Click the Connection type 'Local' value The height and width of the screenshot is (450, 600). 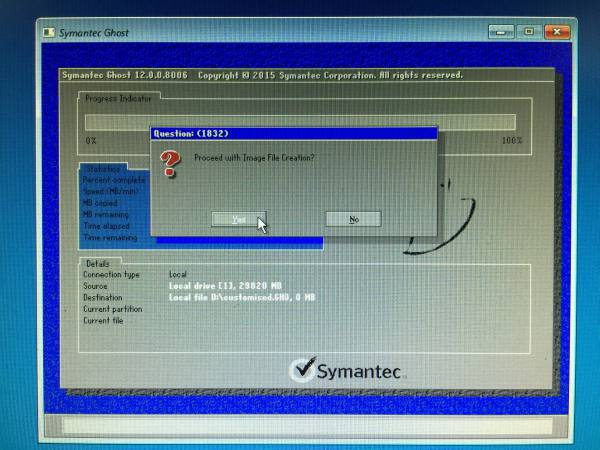click(x=179, y=274)
